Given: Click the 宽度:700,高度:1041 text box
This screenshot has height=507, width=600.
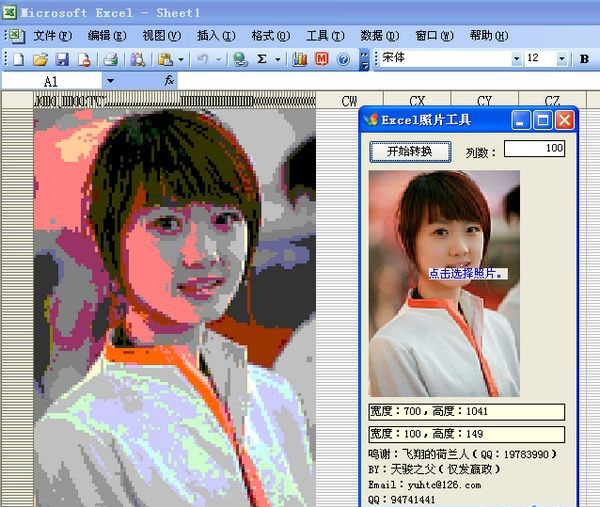Looking at the screenshot, I should click(x=466, y=412).
